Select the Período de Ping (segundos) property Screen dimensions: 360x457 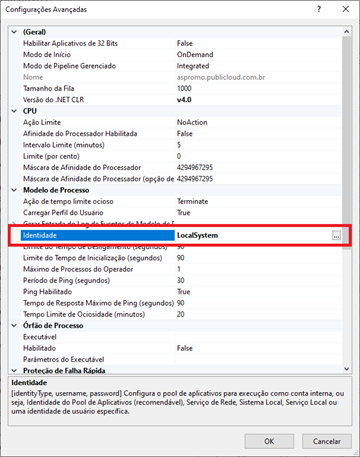click(66, 280)
